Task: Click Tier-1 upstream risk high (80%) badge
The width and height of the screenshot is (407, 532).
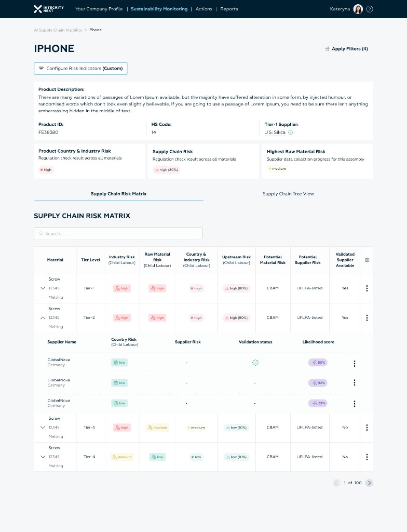Action: (236, 288)
